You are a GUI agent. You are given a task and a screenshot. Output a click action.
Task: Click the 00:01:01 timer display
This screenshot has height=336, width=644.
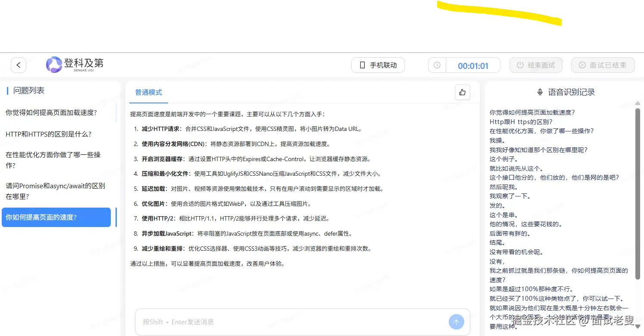472,65
